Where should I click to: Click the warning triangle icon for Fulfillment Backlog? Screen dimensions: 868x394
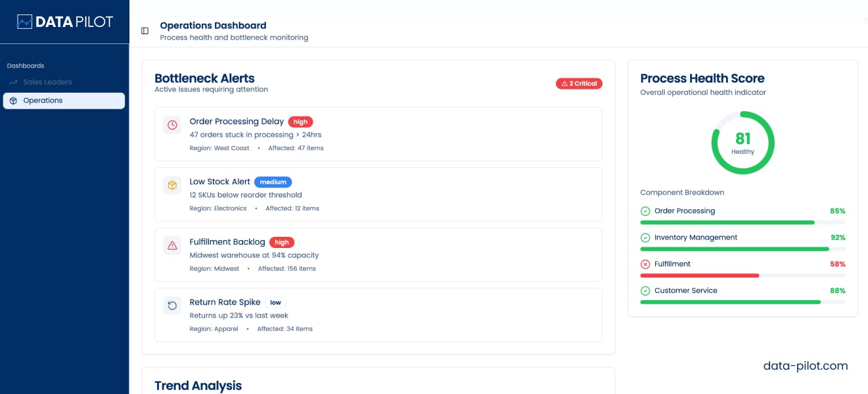[172, 245]
